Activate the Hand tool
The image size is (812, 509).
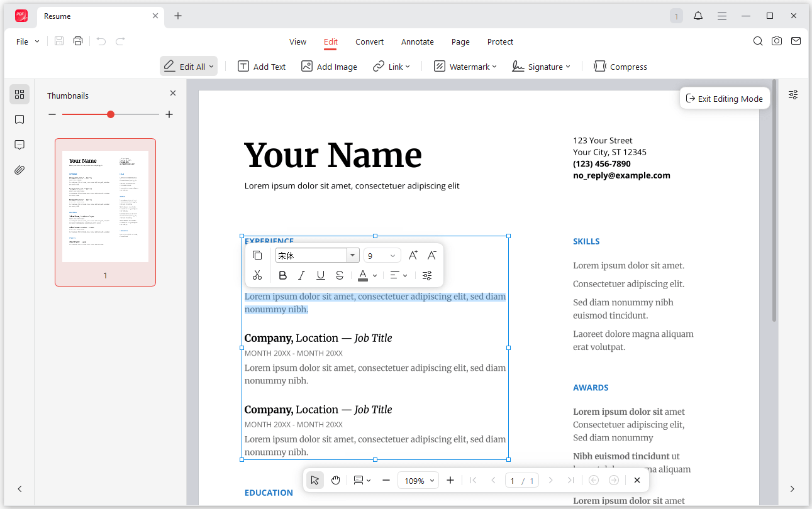point(336,480)
